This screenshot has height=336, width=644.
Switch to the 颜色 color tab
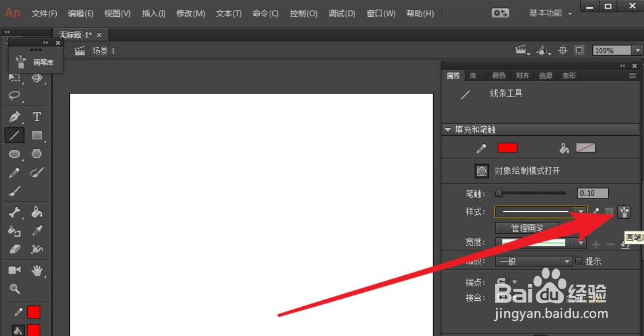[498, 75]
